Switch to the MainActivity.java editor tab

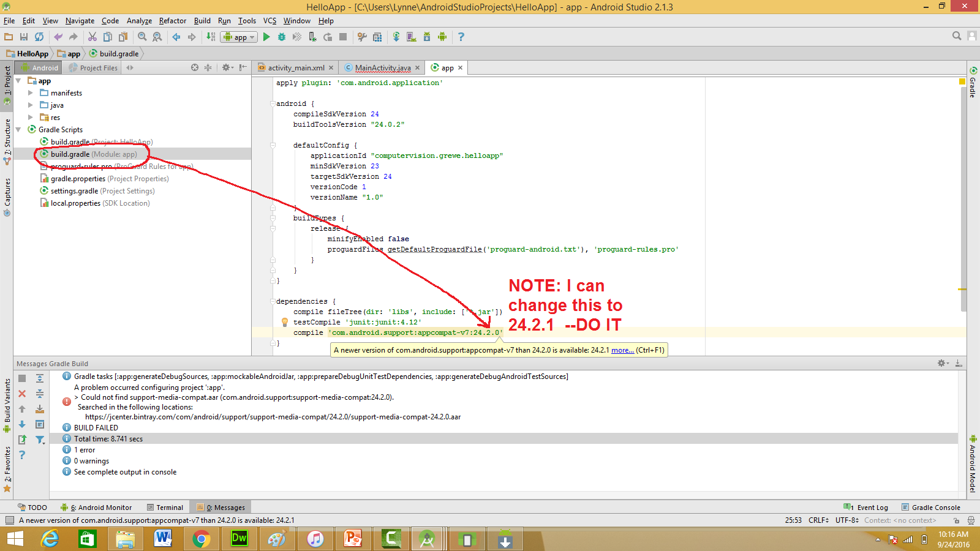click(x=383, y=68)
